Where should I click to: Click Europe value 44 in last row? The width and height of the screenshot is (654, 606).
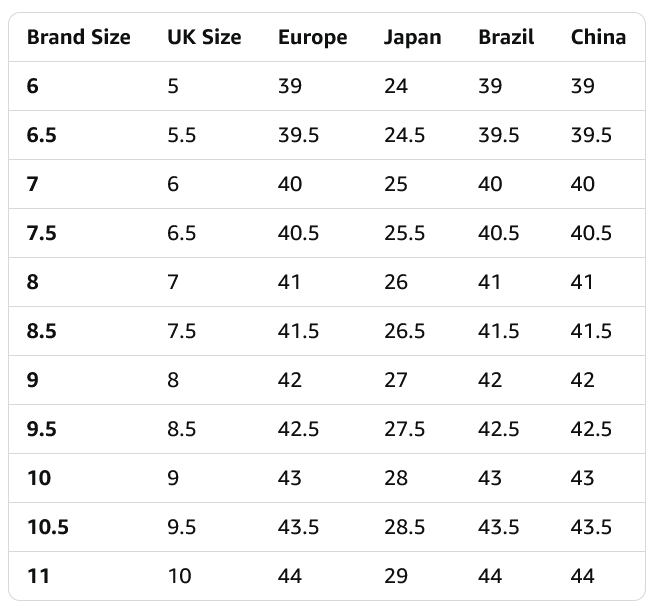coord(290,576)
